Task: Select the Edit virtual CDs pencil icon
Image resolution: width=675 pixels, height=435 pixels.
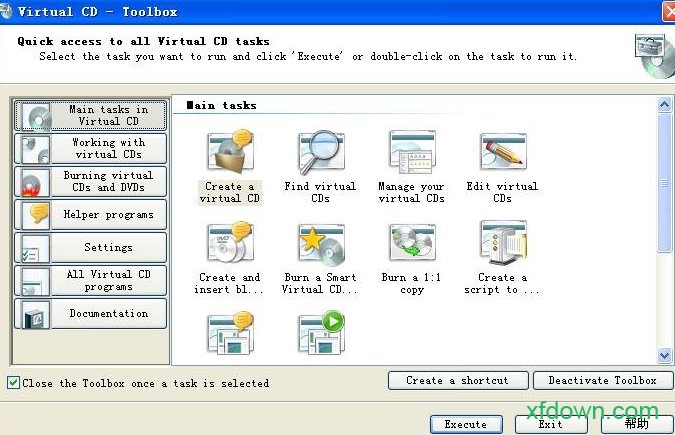Action: click(502, 153)
